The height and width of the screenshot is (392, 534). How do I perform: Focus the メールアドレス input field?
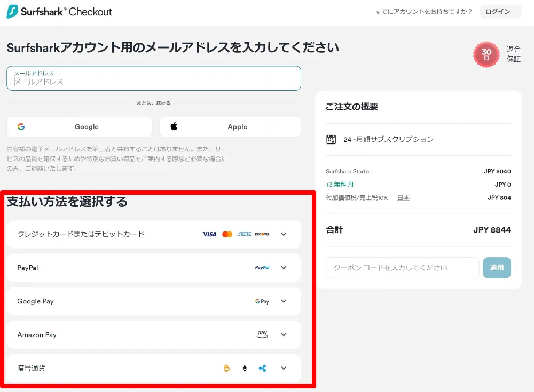pyautogui.click(x=154, y=78)
